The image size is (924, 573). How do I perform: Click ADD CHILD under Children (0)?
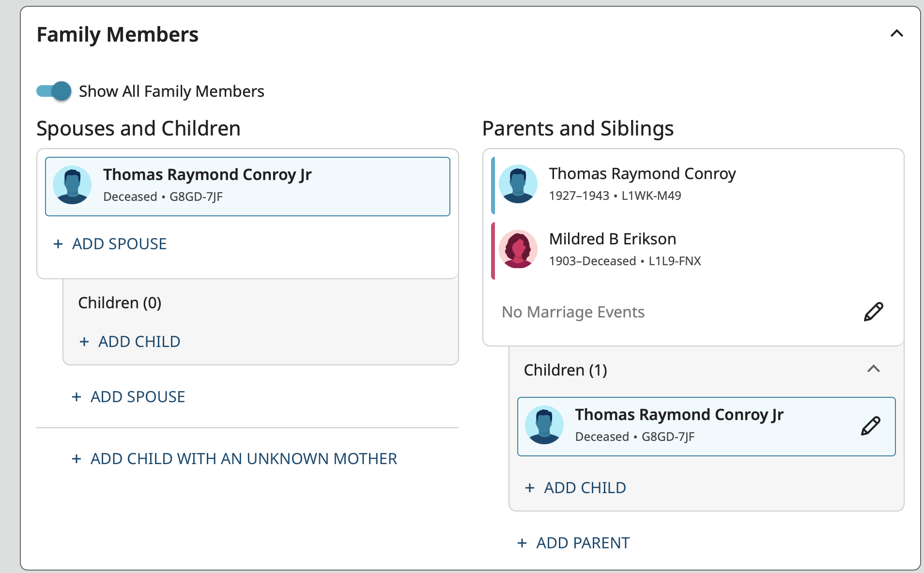tap(130, 342)
